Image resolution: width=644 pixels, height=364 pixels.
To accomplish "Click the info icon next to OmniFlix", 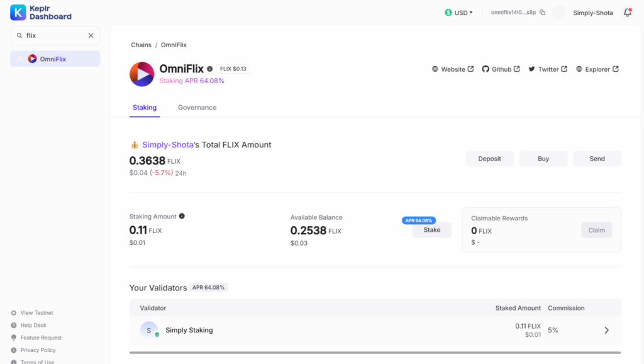I will 210,69.
